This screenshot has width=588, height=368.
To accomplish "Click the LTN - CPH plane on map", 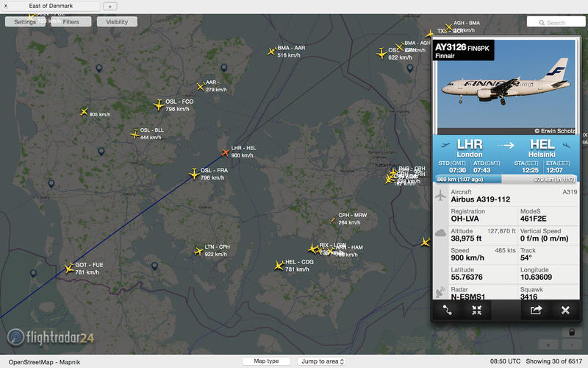I will 198,251.
